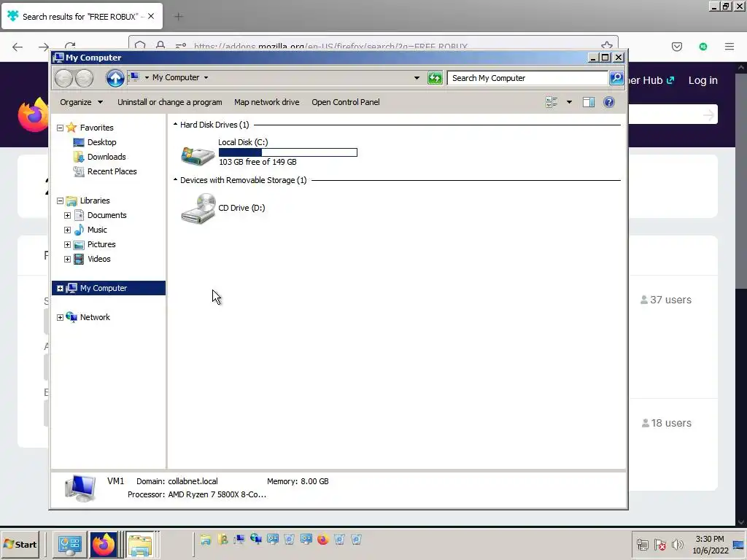Click Firefox's back arrow
The height and width of the screenshot is (560, 747).
point(18,47)
